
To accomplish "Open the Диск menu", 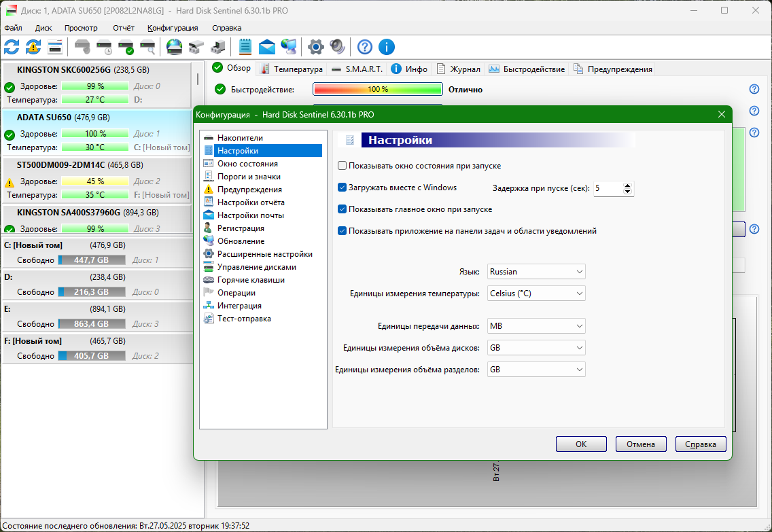I will [x=43, y=28].
